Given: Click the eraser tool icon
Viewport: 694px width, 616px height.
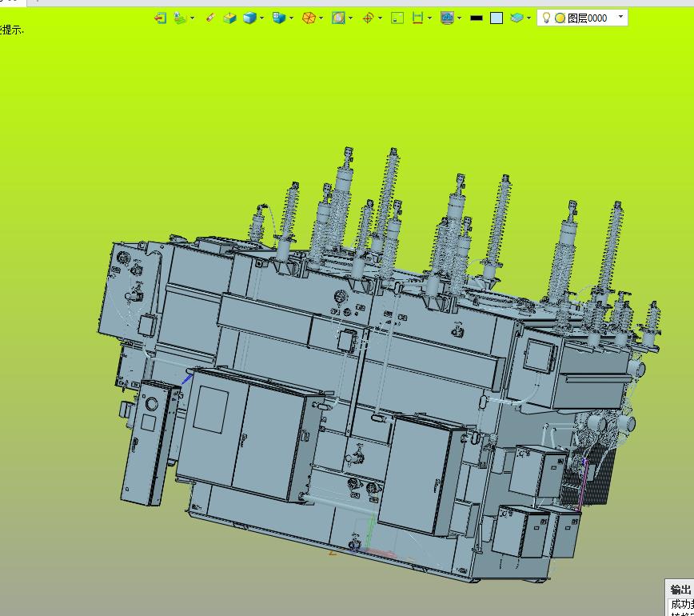Looking at the screenshot, I should [211, 18].
